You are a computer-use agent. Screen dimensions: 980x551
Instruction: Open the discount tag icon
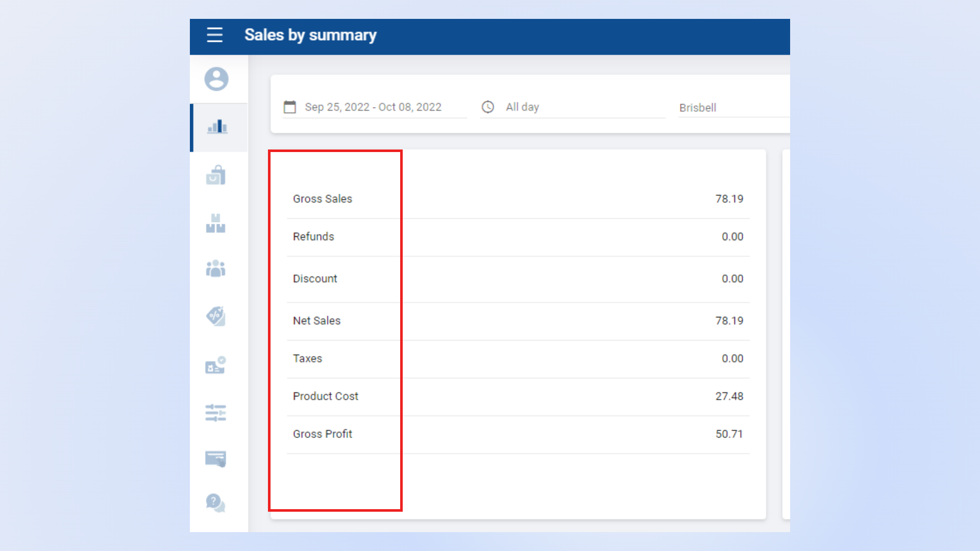click(216, 316)
